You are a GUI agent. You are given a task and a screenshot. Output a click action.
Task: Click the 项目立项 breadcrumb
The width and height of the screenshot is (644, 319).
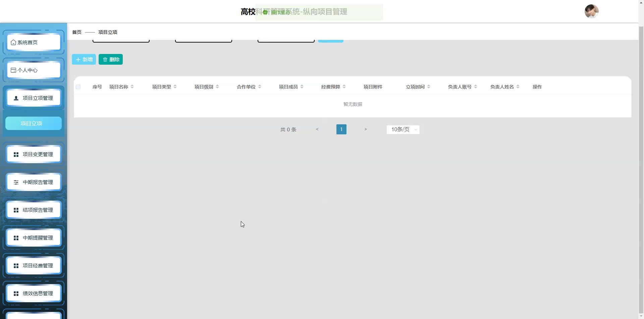[108, 32]
